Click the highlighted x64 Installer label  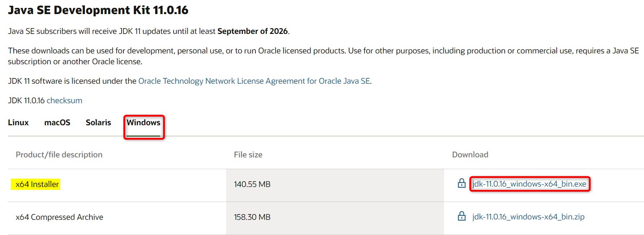click(37, 184)
